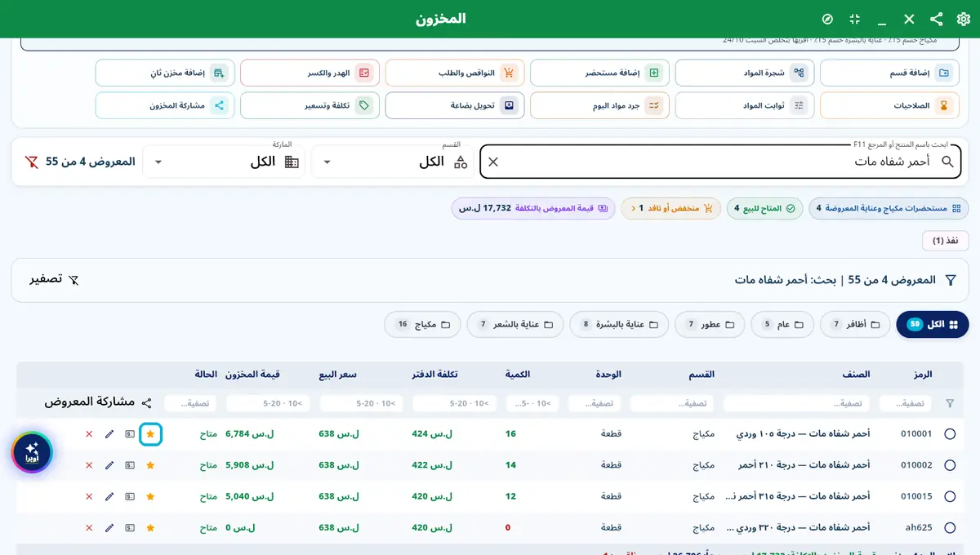
Task: Click the clear-filters funnel icon beside المعروض 4 من 55
Action: (32, 162)
